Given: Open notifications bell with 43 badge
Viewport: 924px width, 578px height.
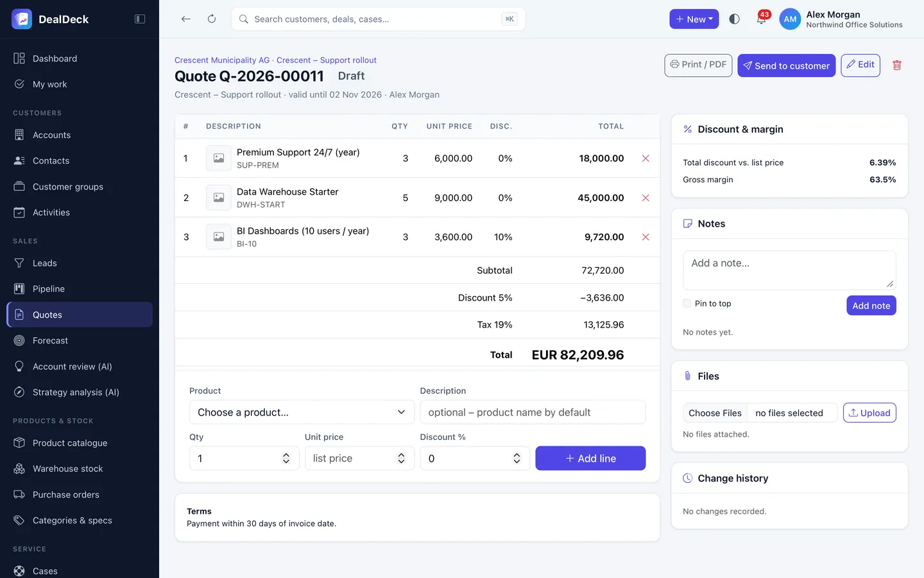Looking at the screenshot, I should pyautogui.click(x=762, y=18).
